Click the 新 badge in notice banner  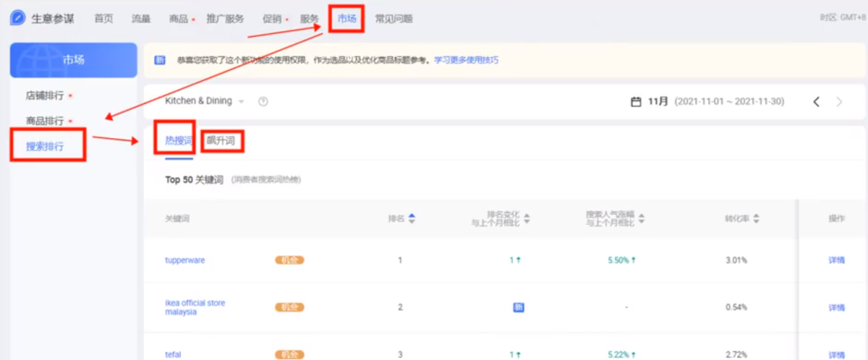[160, 60]
